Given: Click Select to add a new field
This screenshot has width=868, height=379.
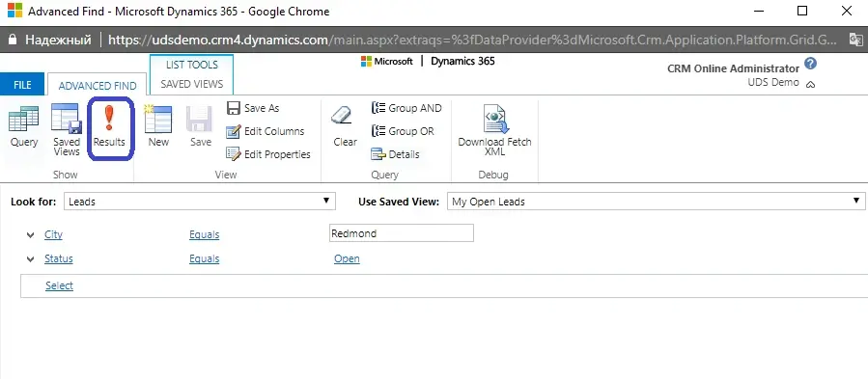Looking at the screenshot, I should [59, 285].
